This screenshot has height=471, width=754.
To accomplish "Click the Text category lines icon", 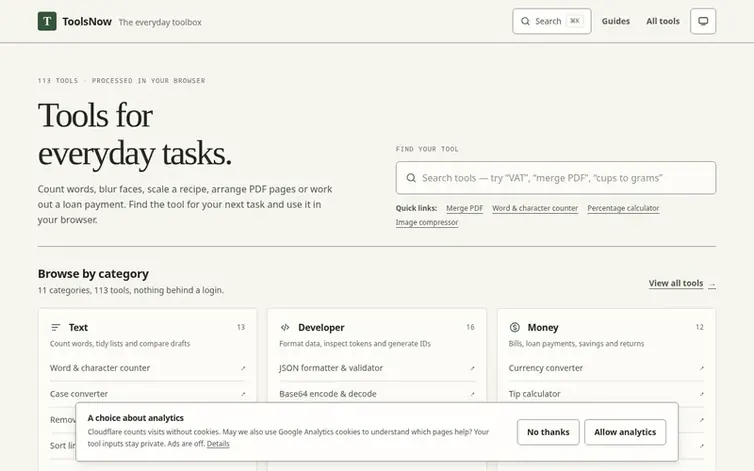I will pyautogui.click(x=56, y=328).
